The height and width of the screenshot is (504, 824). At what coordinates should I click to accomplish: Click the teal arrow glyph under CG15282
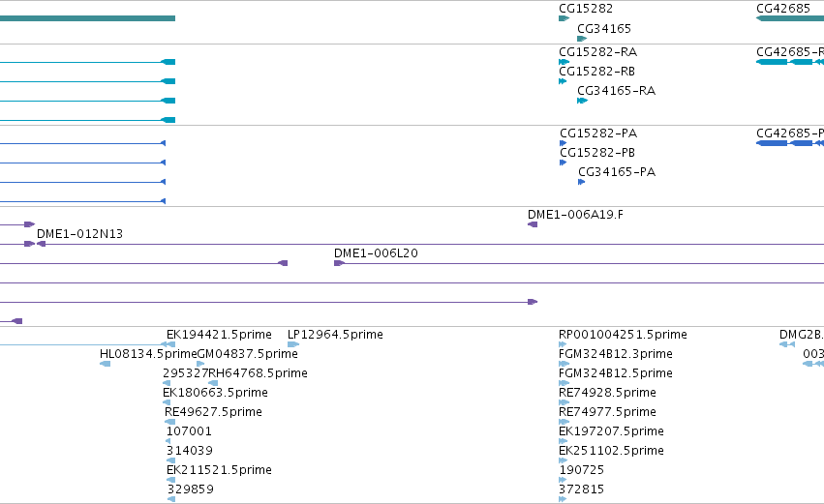[x=564, y=19]
